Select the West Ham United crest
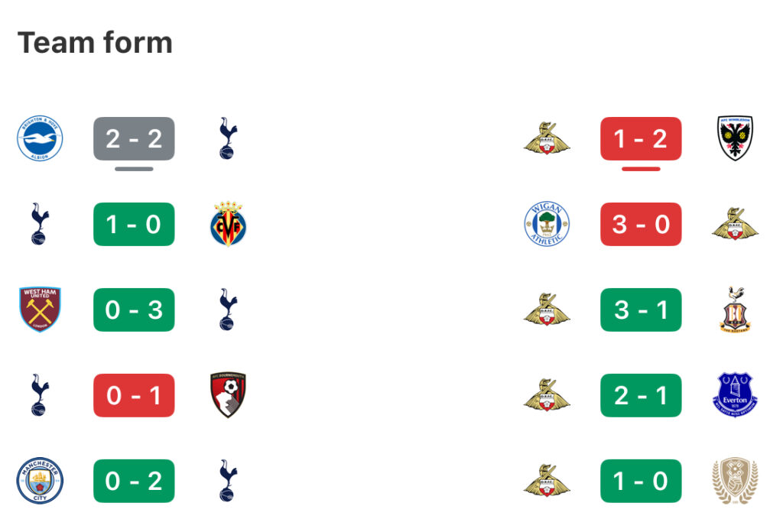Screen dimensions: 783x532 pyautogui.click(x=40, y=310)
